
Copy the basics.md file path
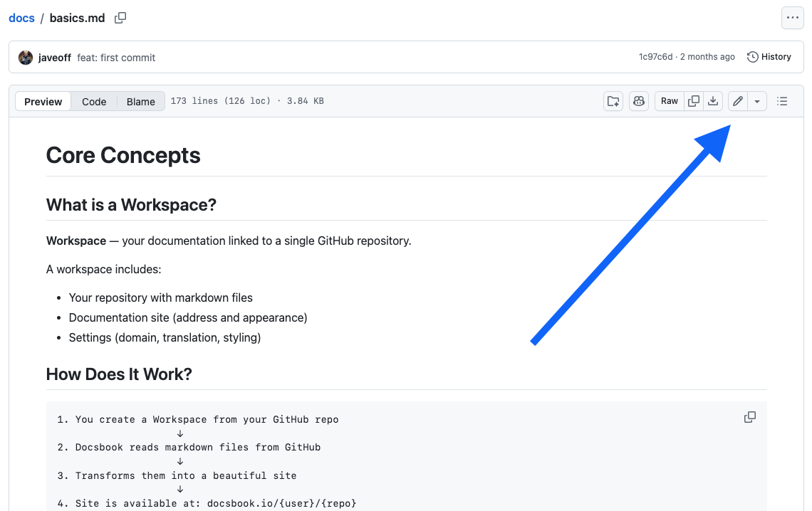(x=120, y=18)
